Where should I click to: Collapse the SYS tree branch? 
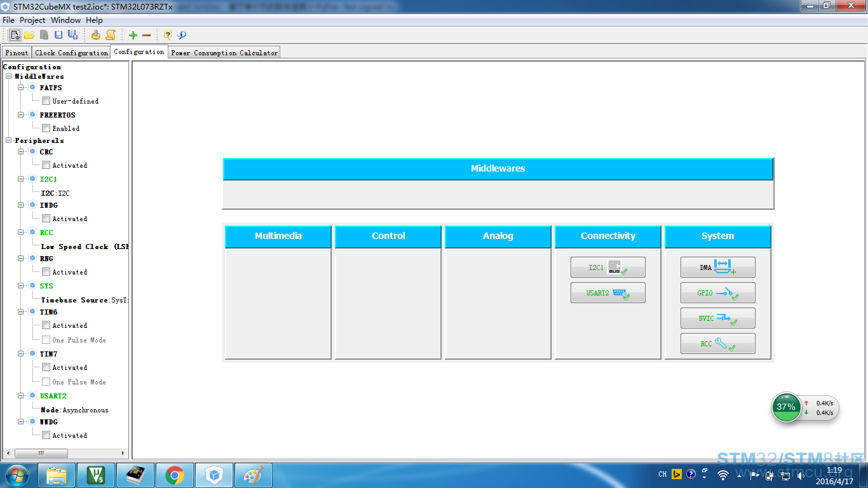(21, 286)
